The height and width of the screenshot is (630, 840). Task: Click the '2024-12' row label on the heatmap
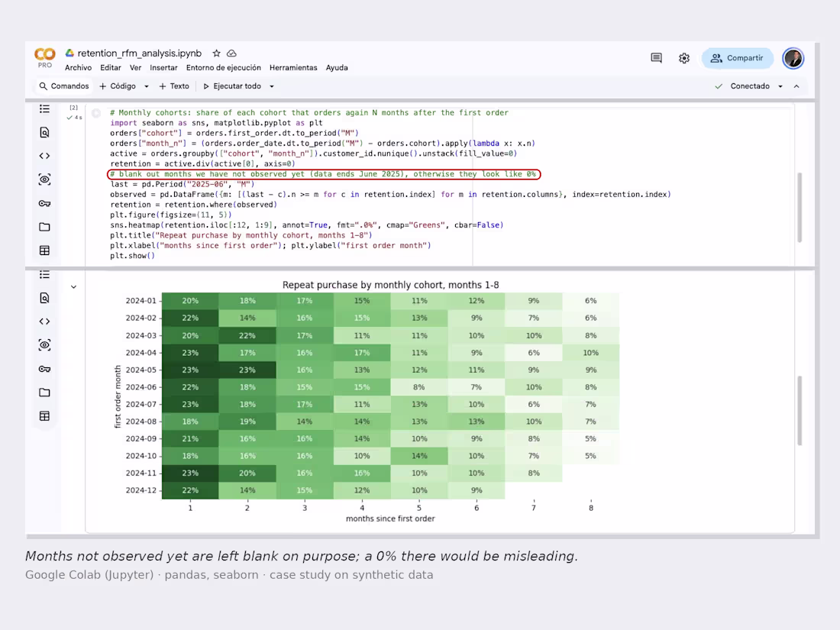point(141,490)
